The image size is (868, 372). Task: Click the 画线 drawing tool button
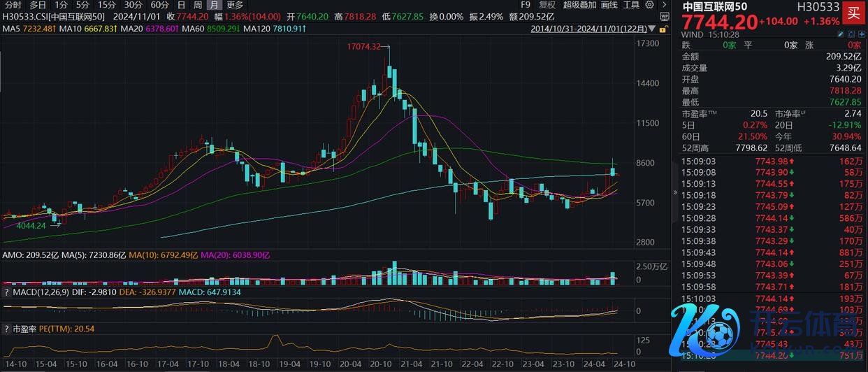click(x=609, y=5)
